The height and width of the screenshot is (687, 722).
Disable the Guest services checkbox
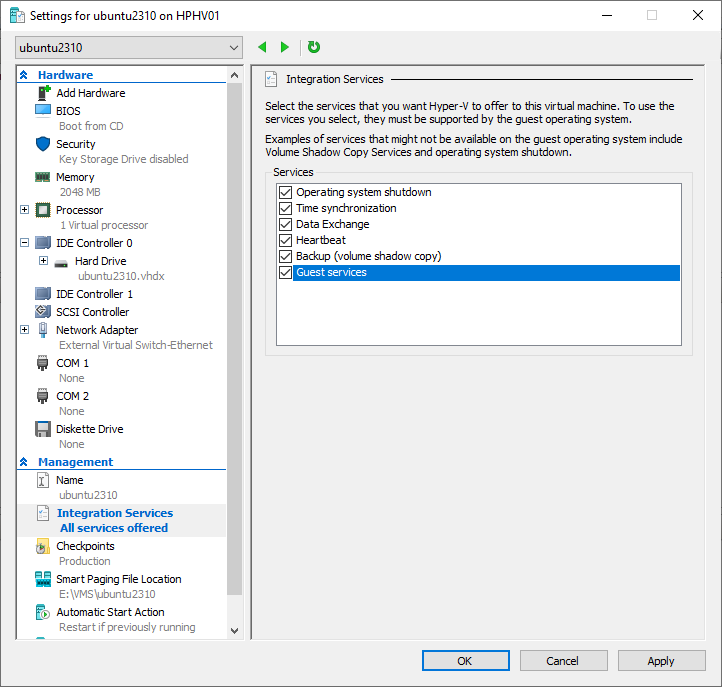coord(286,272)
